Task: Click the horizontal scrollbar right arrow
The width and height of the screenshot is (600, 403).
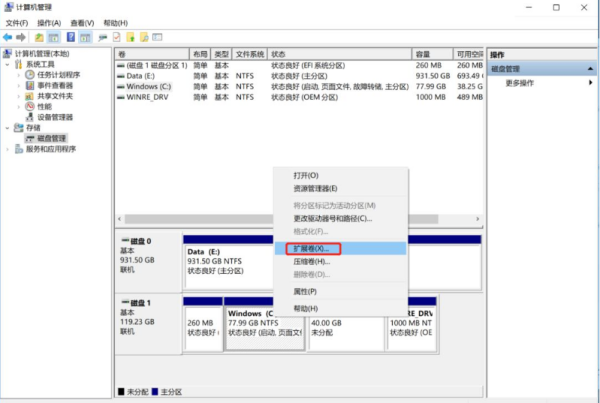Action: click(x=477, y=219)
